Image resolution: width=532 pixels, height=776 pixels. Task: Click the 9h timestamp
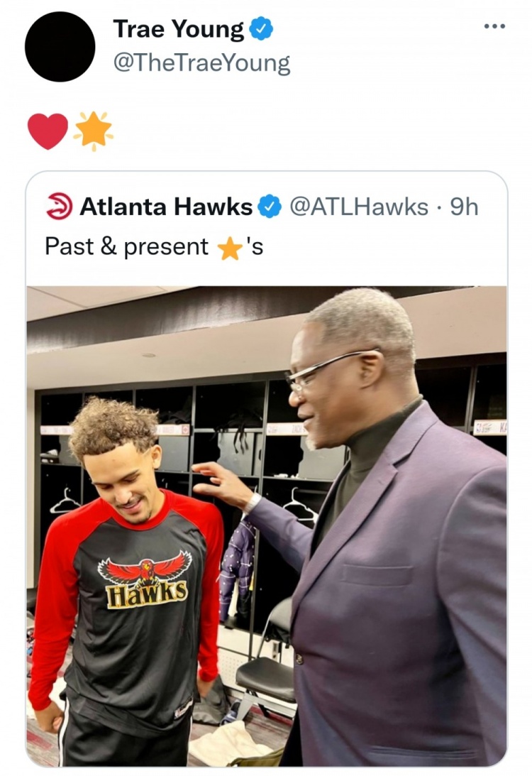point(464,207)
